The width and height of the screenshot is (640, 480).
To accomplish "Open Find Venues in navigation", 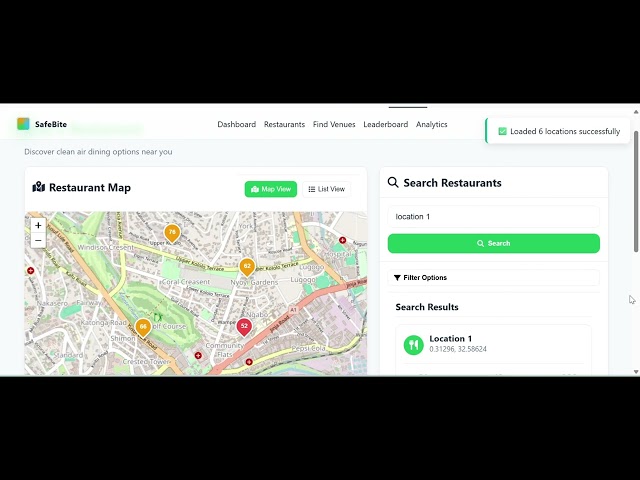I will tap(334, 124).
